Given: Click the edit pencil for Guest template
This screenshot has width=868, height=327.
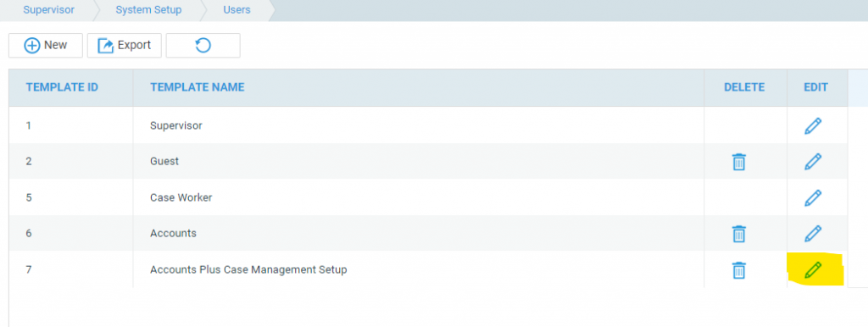Looking at the screenshot, I should [x=813, y=162].
